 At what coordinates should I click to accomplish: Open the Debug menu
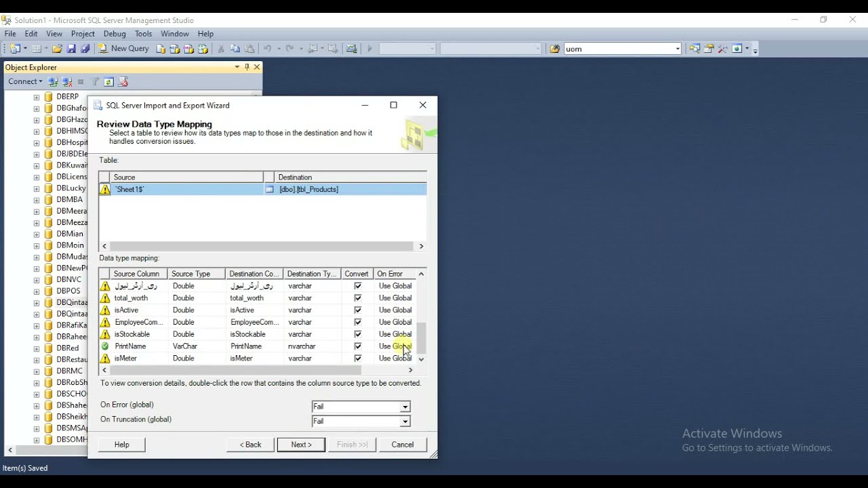115,34
